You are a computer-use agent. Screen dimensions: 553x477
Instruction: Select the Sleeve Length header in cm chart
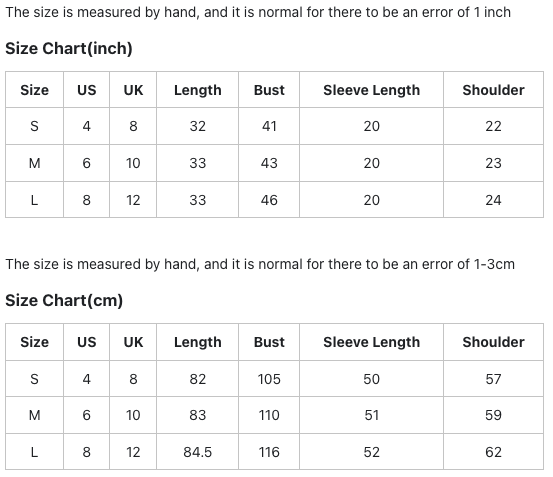[x=371, y=342]
